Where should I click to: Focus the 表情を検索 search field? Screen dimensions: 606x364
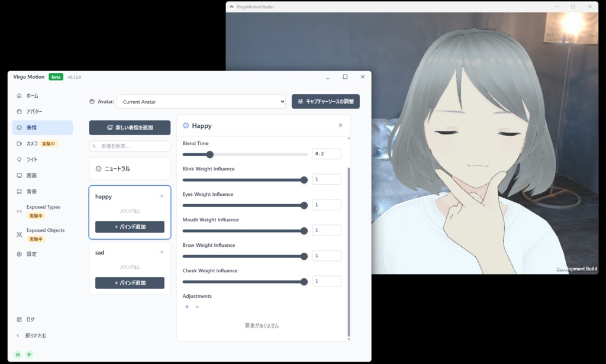click(x=130, y=146)
